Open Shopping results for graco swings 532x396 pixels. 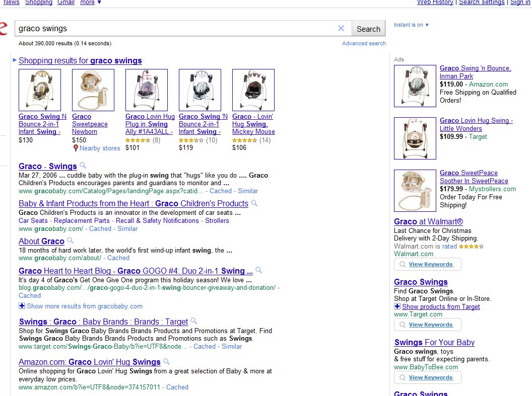(80, 61)
